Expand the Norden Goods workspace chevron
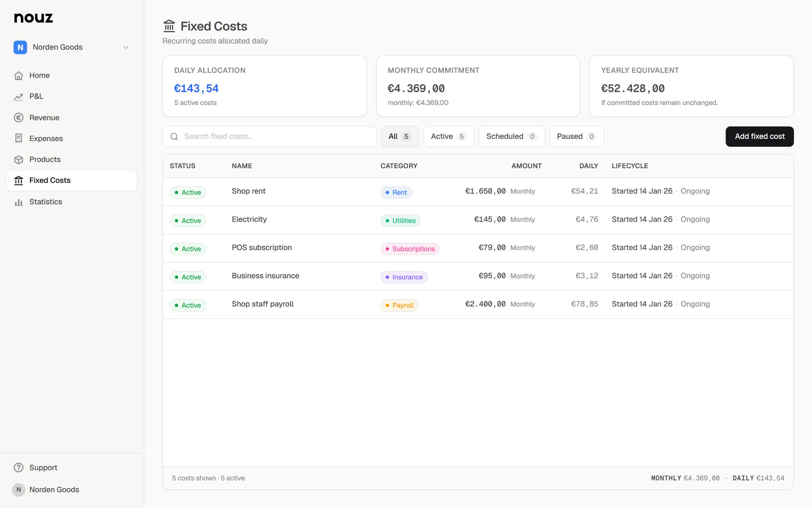 click(126, 47)
